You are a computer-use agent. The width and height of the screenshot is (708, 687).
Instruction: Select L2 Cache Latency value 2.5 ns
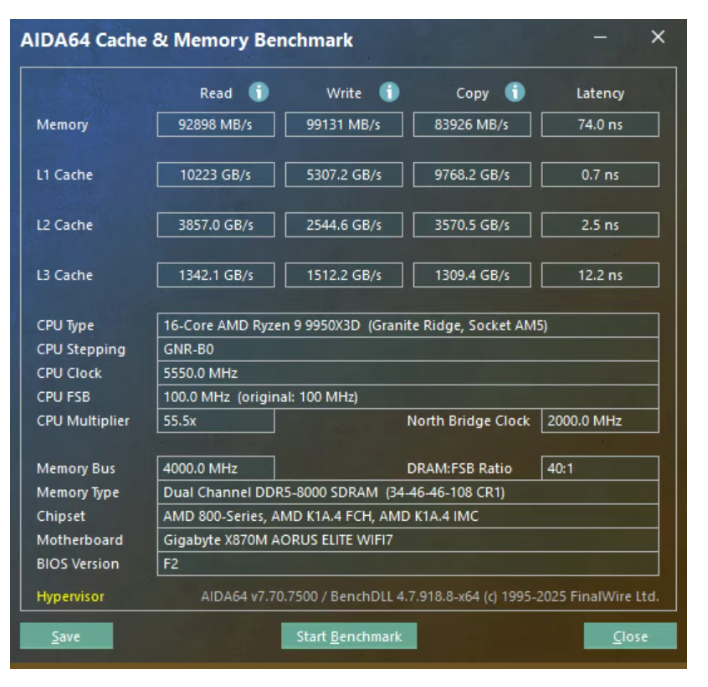(x=600, y=224)
